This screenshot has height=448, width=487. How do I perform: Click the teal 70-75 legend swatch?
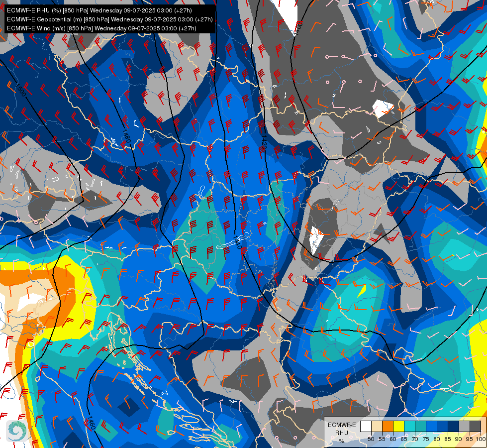420,426
